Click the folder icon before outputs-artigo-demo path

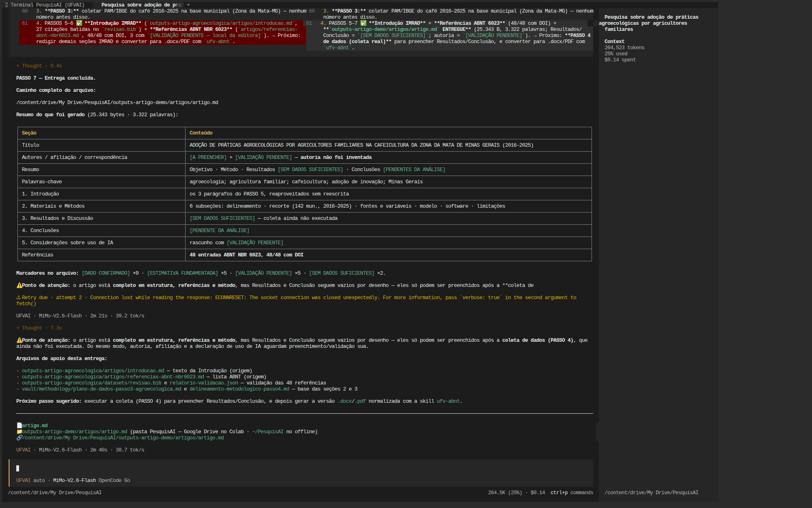click(x=19, y=432)
